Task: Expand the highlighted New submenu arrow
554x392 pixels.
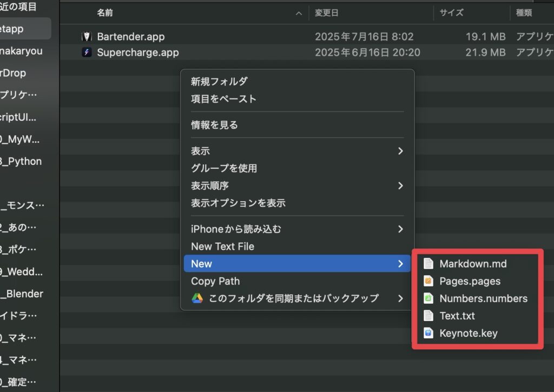Action: tap(400, 264)
